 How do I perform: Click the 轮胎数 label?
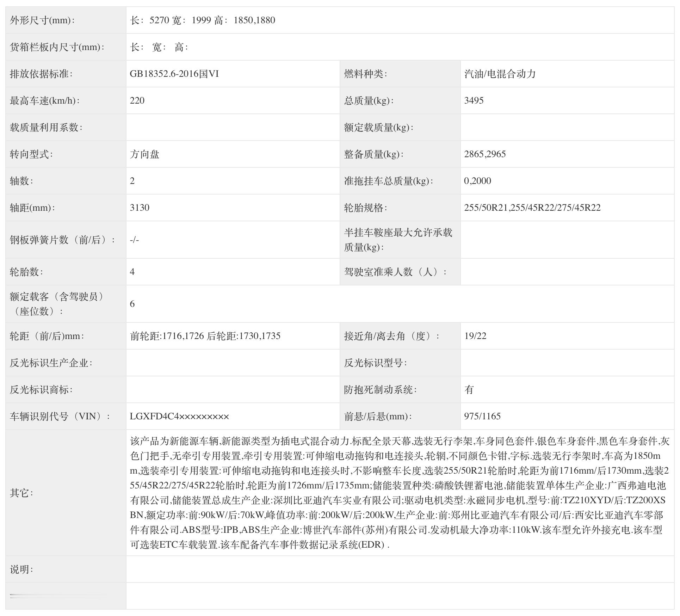pyautogui.click(x=26, y=272)
